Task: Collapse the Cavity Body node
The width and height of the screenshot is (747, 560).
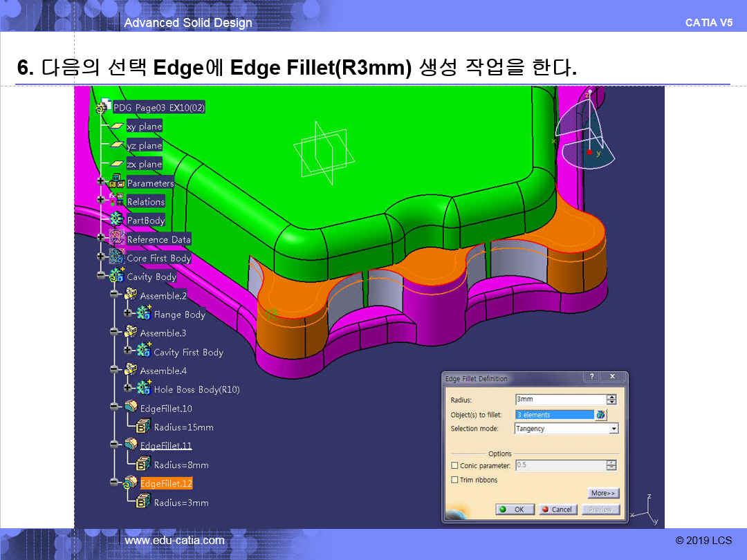Action: (102, 276)
